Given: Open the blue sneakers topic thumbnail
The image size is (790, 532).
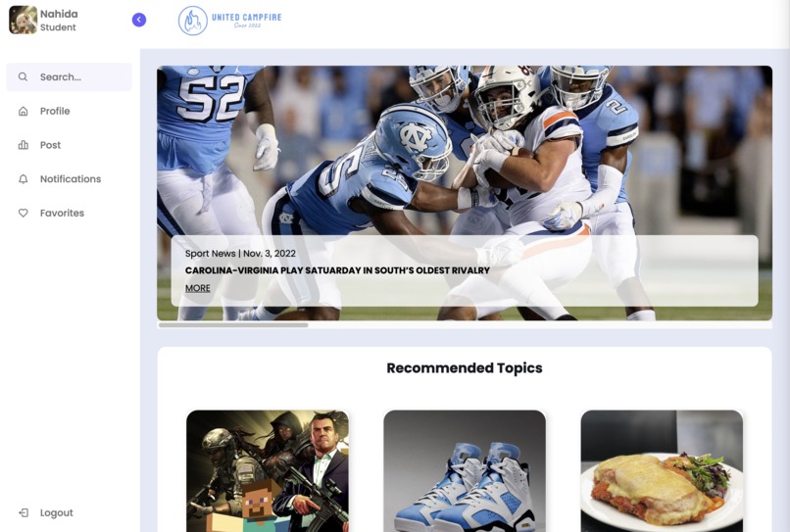Looking at the screenshot, I should [465, 471].
